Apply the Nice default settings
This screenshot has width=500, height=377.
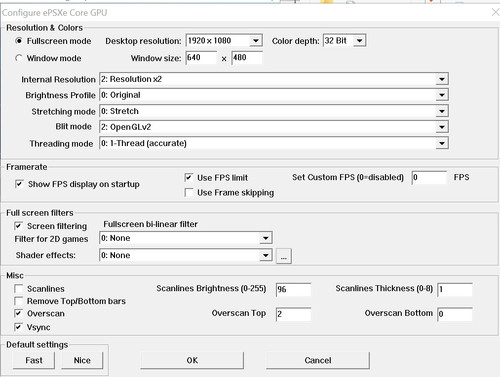[82, 360]
